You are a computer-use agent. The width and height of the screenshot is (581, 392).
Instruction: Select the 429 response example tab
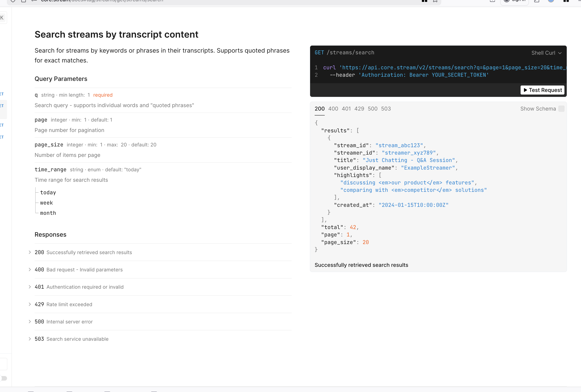pos(359,109)
